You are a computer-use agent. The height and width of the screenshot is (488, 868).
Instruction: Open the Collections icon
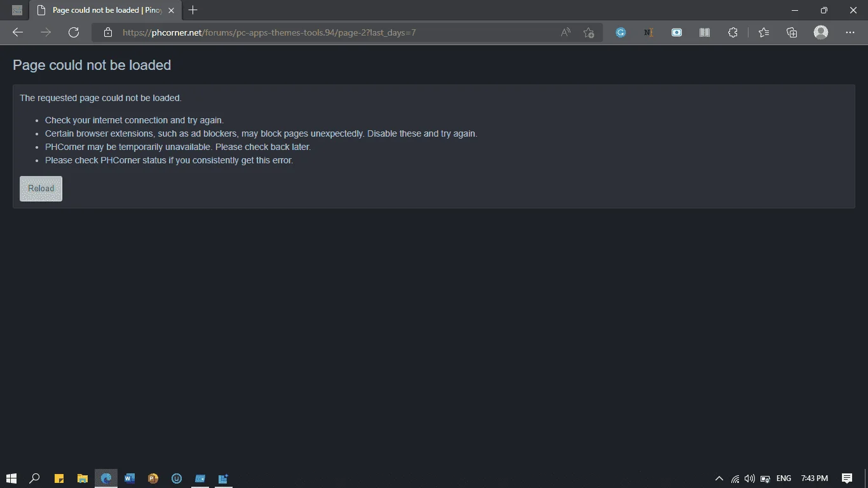(792, 32)
